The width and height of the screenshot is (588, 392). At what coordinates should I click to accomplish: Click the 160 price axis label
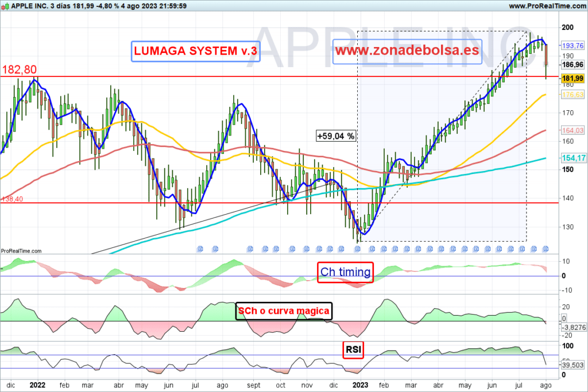tap(567, 141)
